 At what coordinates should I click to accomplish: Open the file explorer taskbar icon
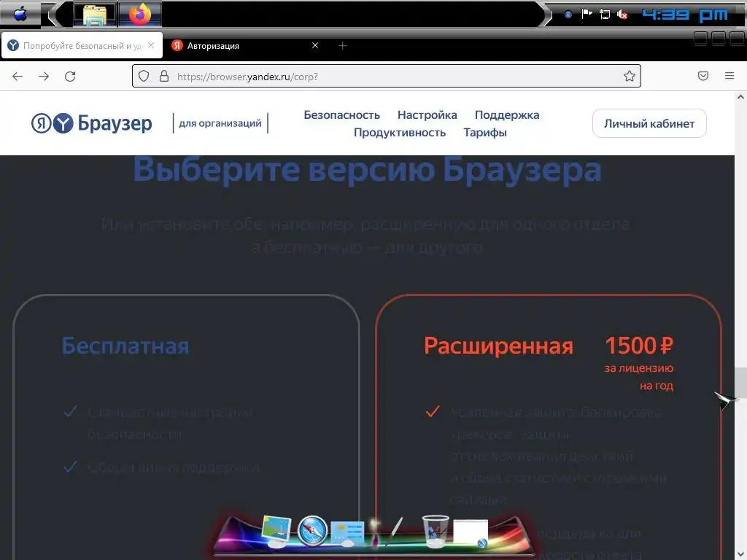[x=94, y=15]
